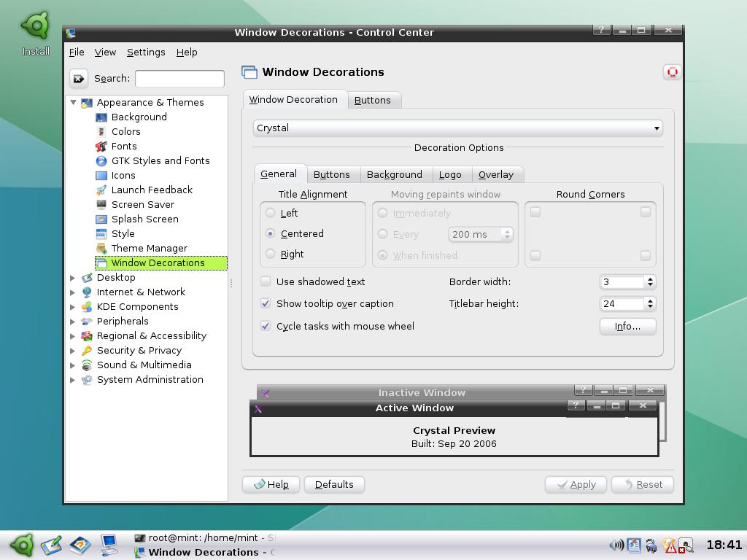The height and width of the screenshot is (560, 747).
Task: Expand the Security & Privacy category
Action: tap(72, 351)
